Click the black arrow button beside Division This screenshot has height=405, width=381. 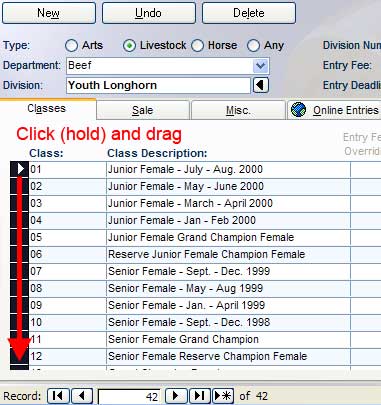pyautogui.click(x=260, y=85)
